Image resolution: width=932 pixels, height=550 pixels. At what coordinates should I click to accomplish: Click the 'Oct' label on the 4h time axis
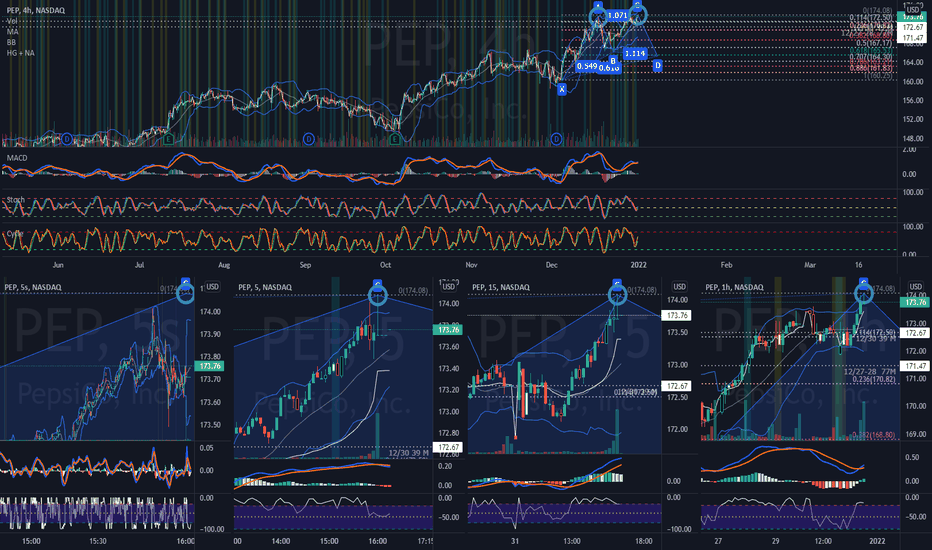tap(385, 265)
